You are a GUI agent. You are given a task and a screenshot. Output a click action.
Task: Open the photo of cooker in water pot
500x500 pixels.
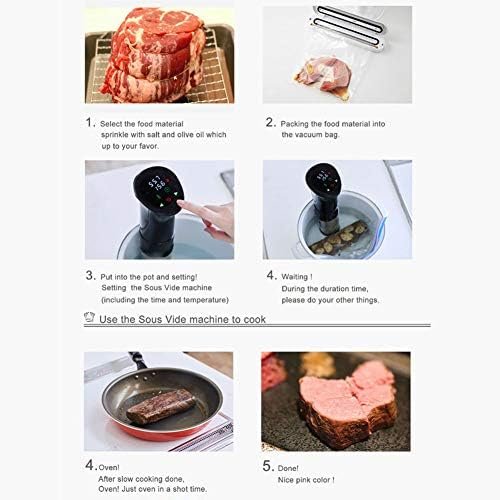(337, 210)
